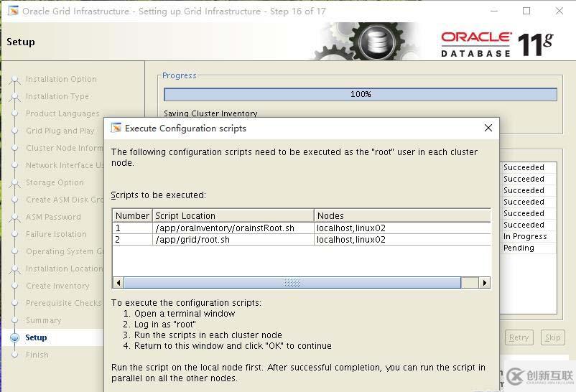This screenshot has width=576, height=392.
Task: Minimize the Oracle Grid Infrastructure installer window
Action: 494,11
